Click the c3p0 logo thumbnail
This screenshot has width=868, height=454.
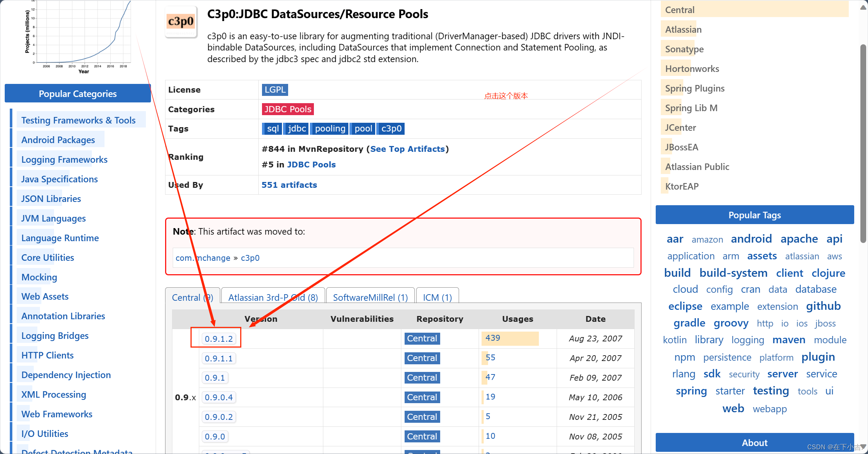point(181,22)
